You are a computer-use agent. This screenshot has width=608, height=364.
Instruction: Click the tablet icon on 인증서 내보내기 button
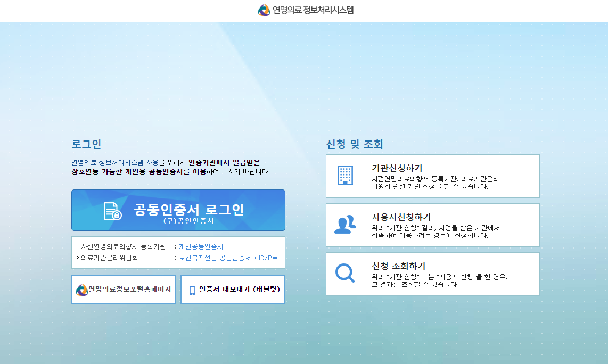point(192,289)
